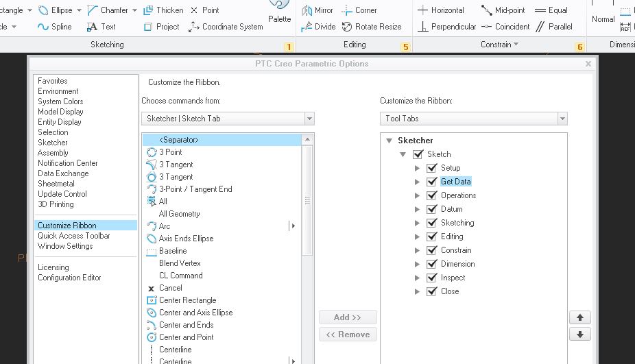Apply the Horizontal constraint
Image resolution: width=635 pixels, height=364 pixels.
[441, 10]
